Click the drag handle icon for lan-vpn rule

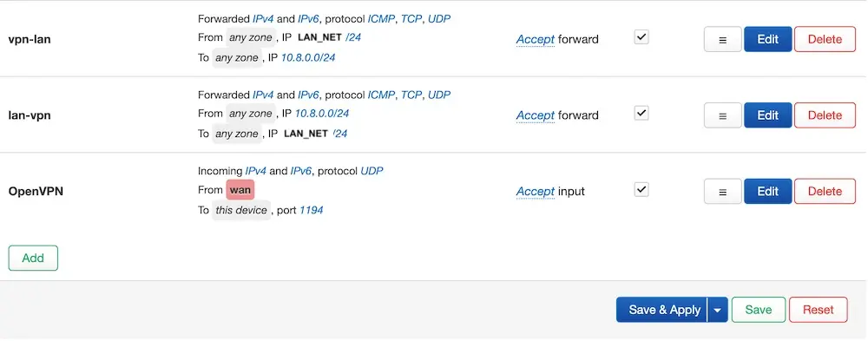(x=722, y=115)
